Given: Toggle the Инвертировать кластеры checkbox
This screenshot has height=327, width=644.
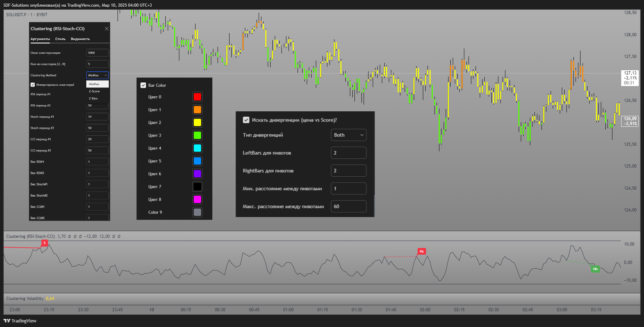Looking at the screenshot, I should coord(33,85).
